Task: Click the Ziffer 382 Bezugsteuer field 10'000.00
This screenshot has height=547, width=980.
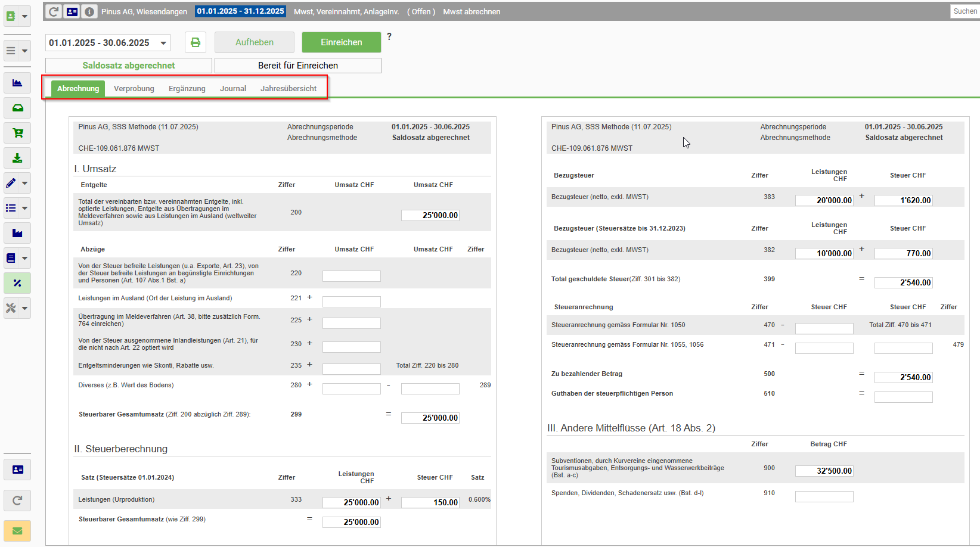Action: tap(824, 253)
